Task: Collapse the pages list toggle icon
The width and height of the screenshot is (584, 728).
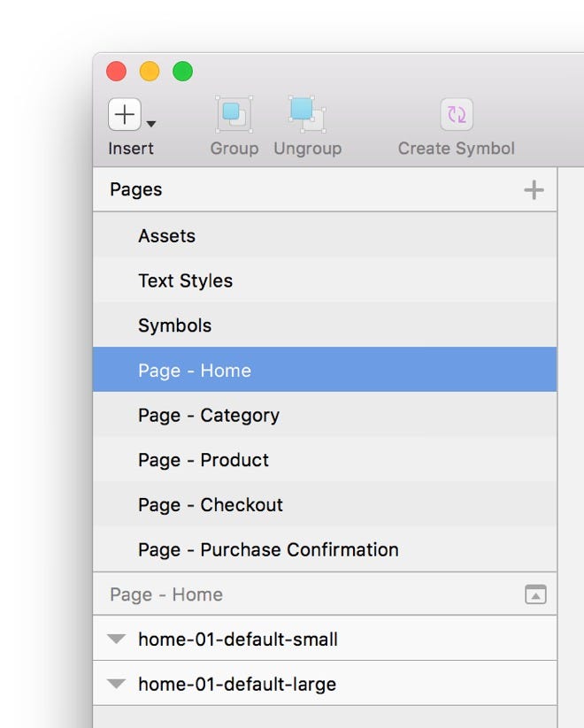Action: click(x=535, y=594)
